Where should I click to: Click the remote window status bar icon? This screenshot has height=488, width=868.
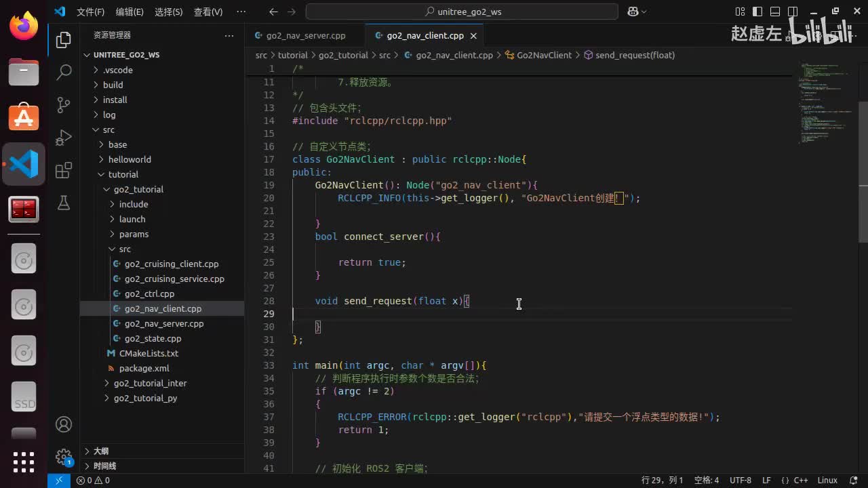coord(59,481)
